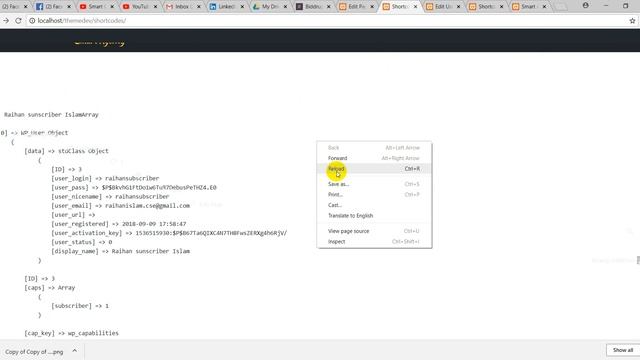Open the Chrome profile avatar icon
640x360 pixels.
click(x=586, y=6)
